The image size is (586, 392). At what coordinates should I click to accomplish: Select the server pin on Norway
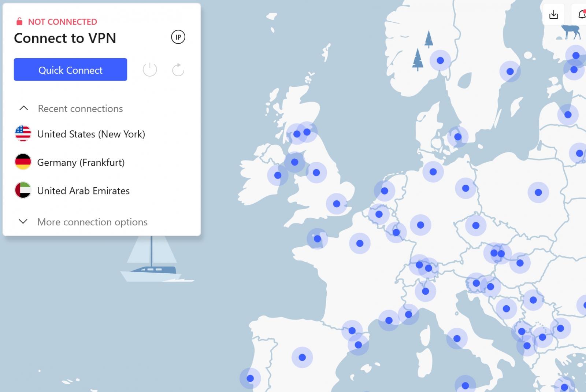(x=440, y=60)
